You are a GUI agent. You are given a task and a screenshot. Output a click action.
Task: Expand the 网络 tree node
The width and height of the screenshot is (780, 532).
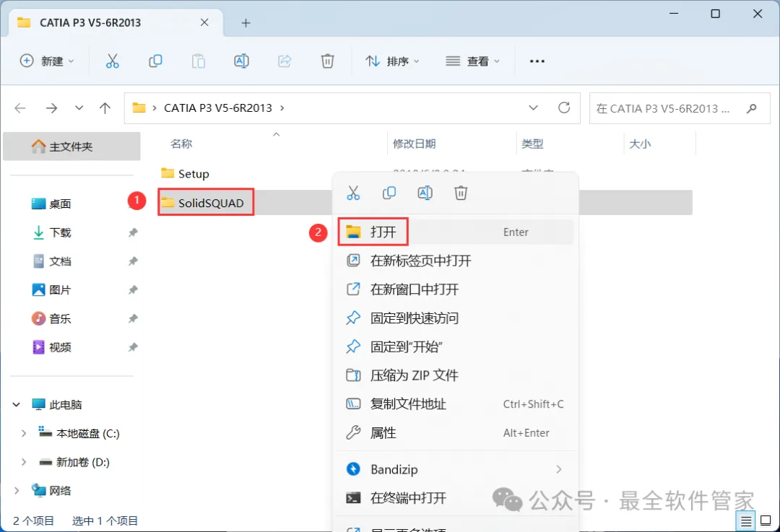[17, 491]
